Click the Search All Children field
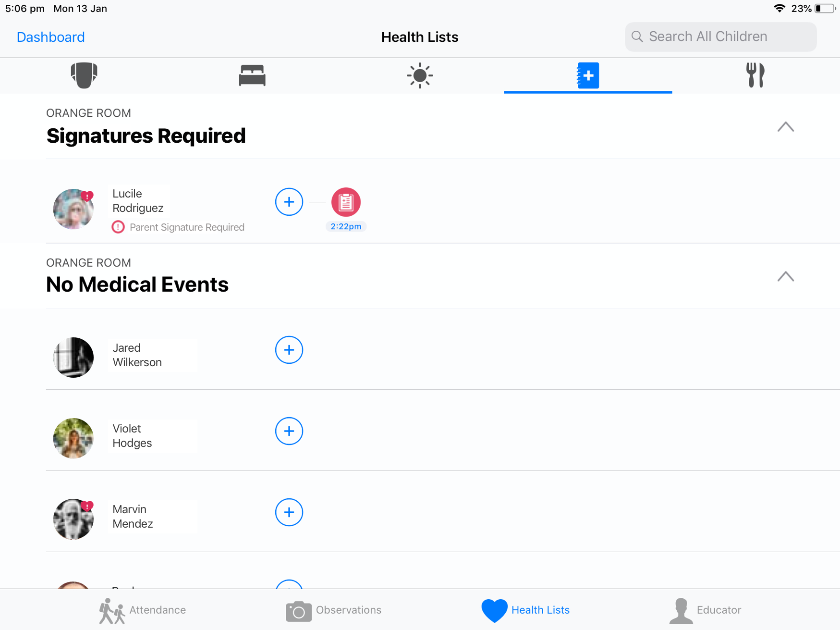The width and height of the screenshot is (840, 630). 720,37
